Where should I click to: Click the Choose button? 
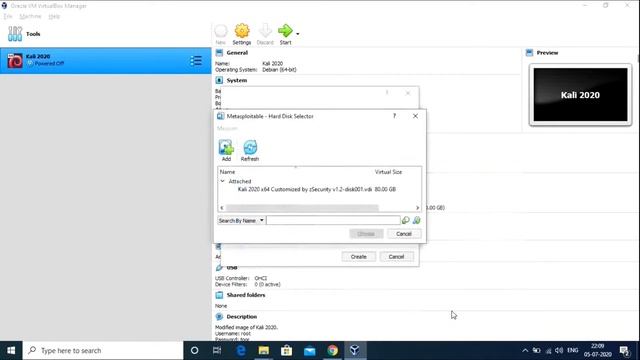click(x=366, y=234)
